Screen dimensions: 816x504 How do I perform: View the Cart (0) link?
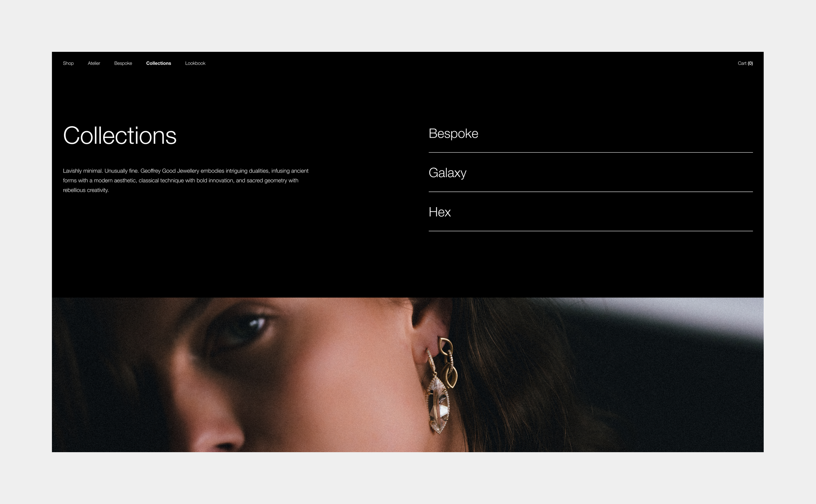pyautogui.click(x=745, y=63)
